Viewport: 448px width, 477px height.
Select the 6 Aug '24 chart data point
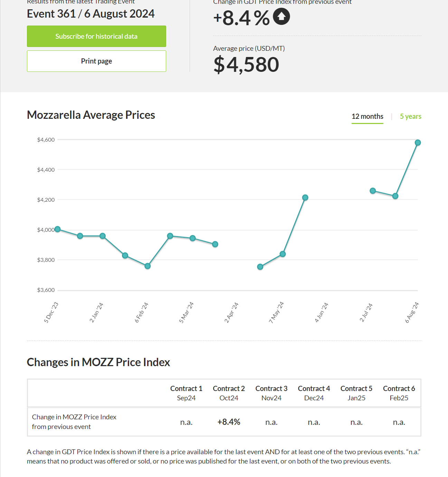click(x=418, y=143)
